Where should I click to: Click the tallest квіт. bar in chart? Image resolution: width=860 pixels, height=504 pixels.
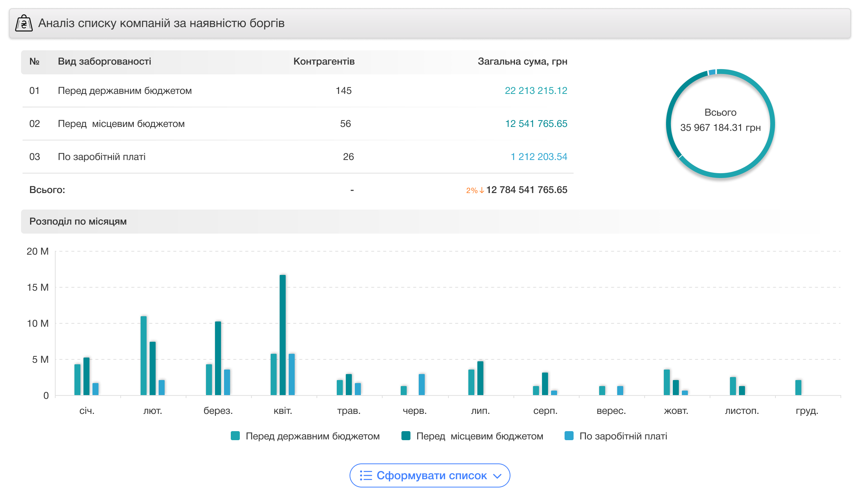click(283, 334)
